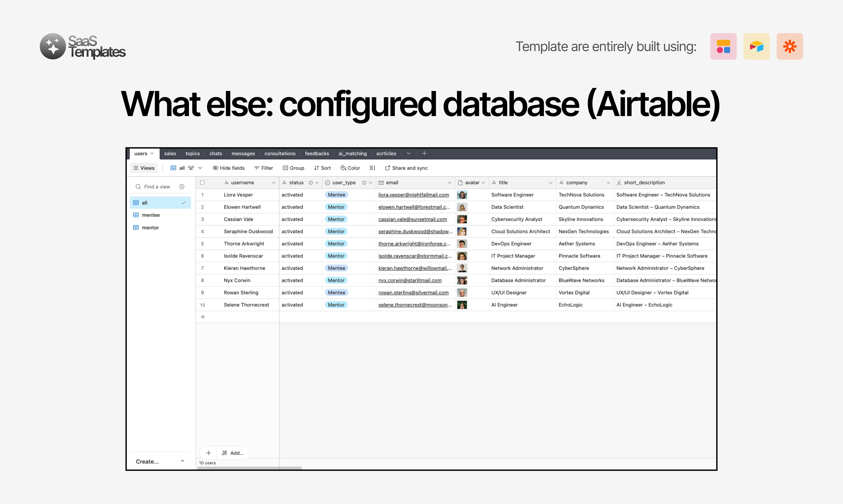Click the view settings gear icon
Image resolution: width=843 pixels, height=504 pixels.
182,187
